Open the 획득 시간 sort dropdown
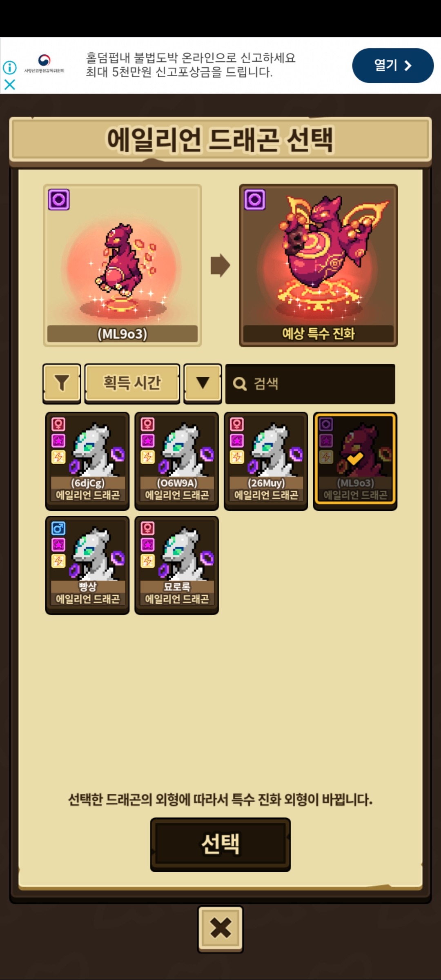Screen dimensions: 441x980 click(132, 383)
